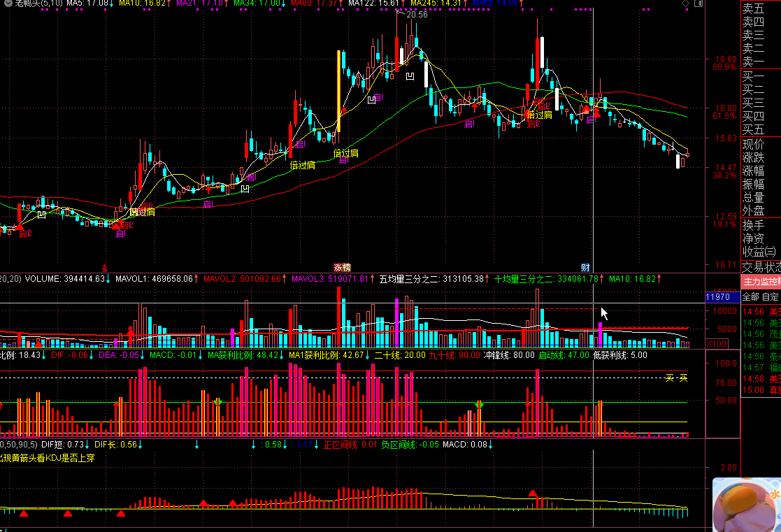Click the 涨幅 field label
781x532 pixels.
tap(753, 171)
